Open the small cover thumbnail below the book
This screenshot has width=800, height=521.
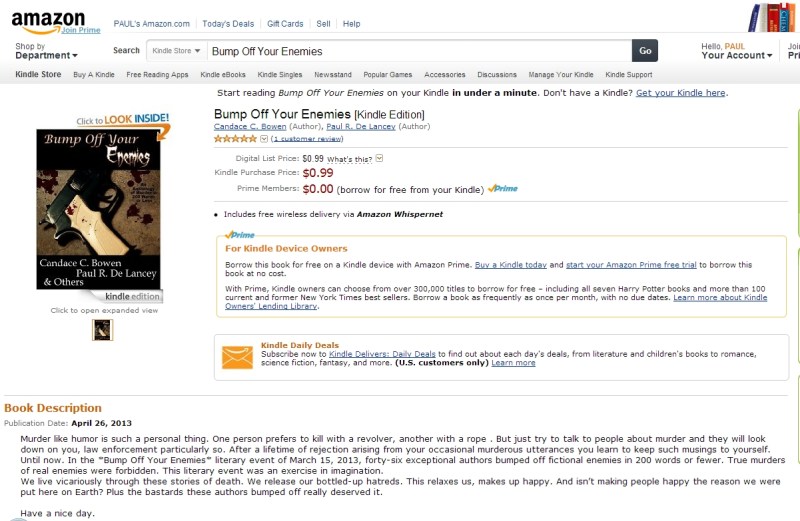pyautogui.click(x=102, y=329)
